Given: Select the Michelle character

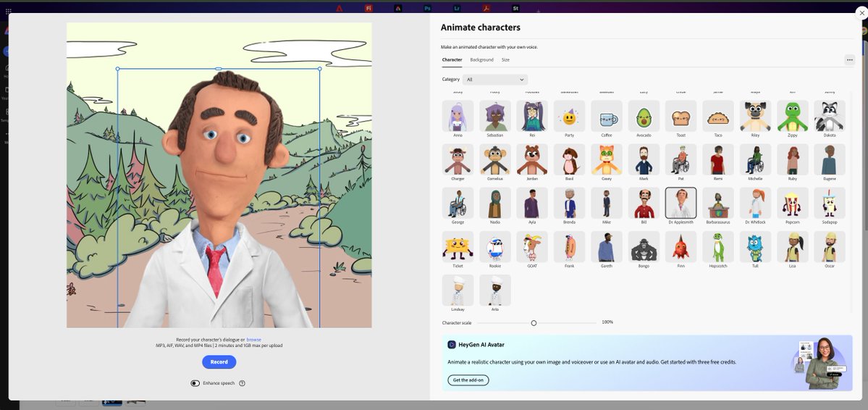Looking at the screenshot, I should [x=755, y=159].
